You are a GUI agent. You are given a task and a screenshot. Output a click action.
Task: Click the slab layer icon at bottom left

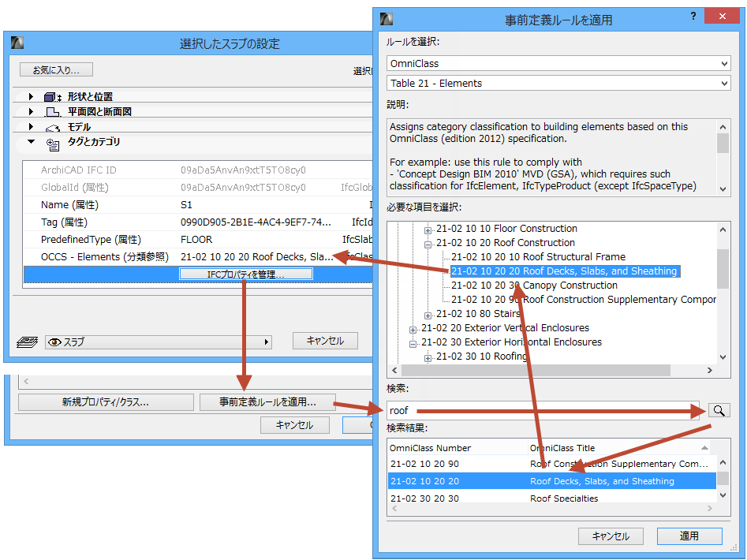coord(27,342)
